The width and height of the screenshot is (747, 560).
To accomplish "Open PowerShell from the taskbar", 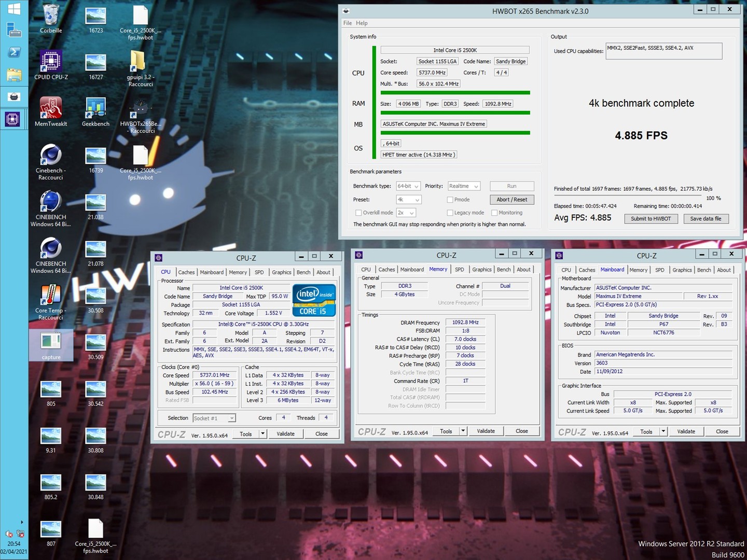I will [x=14, y=52].
